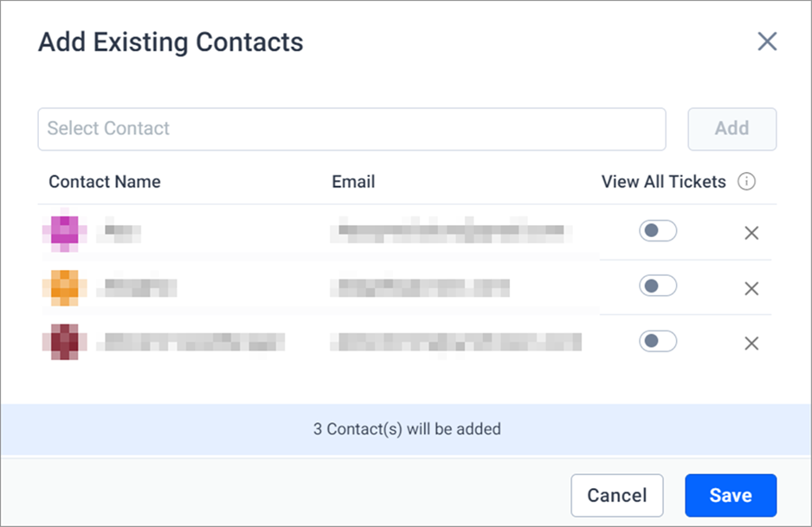The width and height of the screenshot is (812, 527).
Task: Select the first contact's blurred email
Action: coord(452,230)
